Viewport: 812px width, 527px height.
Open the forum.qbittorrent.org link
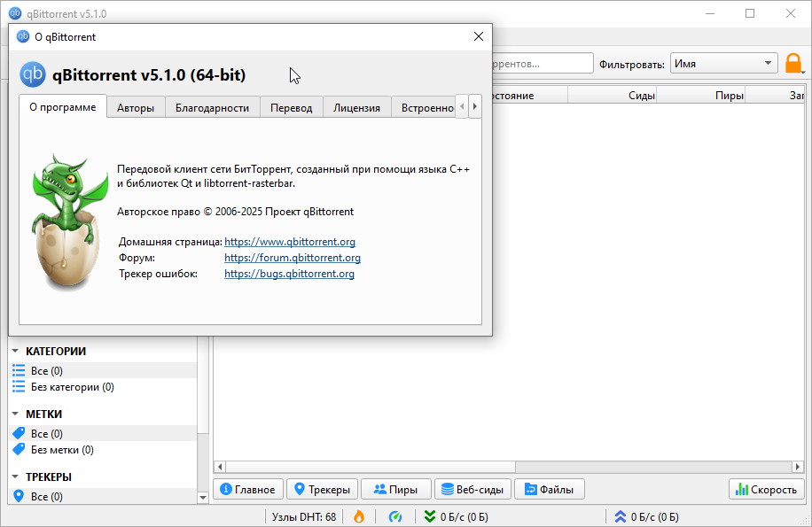tap(292, 258)
